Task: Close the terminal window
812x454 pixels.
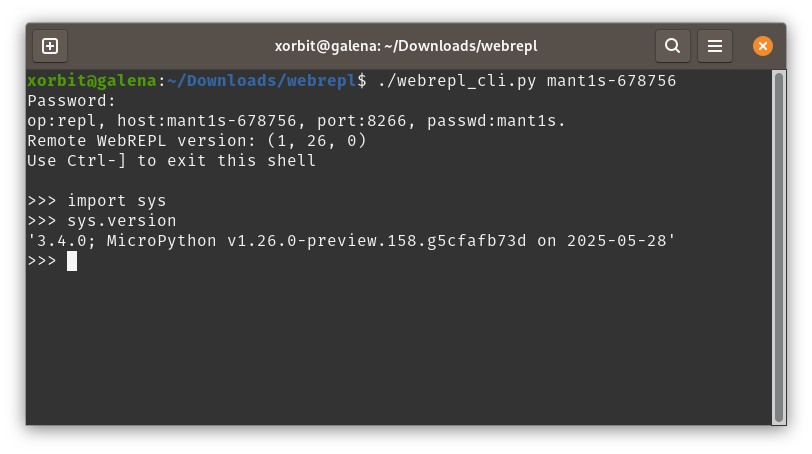Action: point(762,46)
